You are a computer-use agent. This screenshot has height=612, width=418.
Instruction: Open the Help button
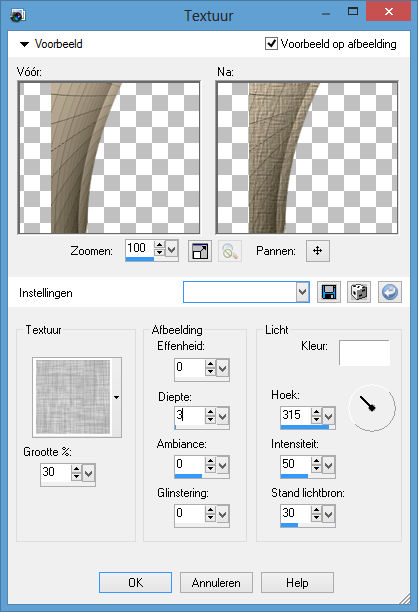297,583
